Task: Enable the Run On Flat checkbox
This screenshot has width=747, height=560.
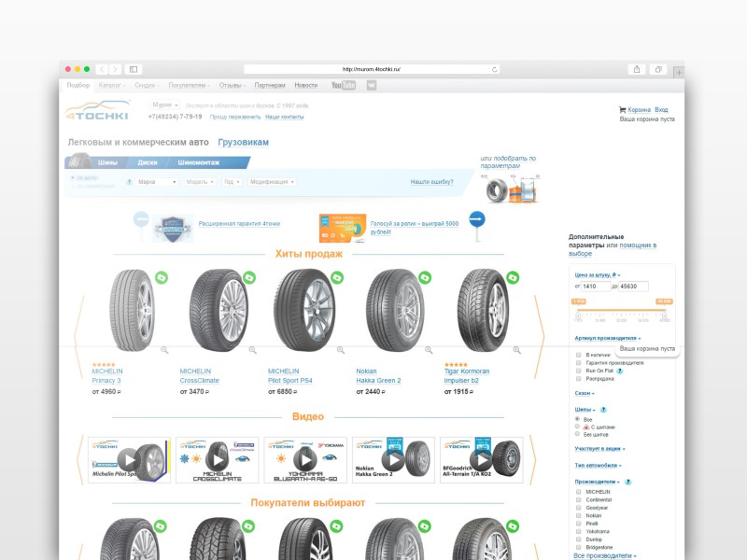Action: tap(578, 371)
